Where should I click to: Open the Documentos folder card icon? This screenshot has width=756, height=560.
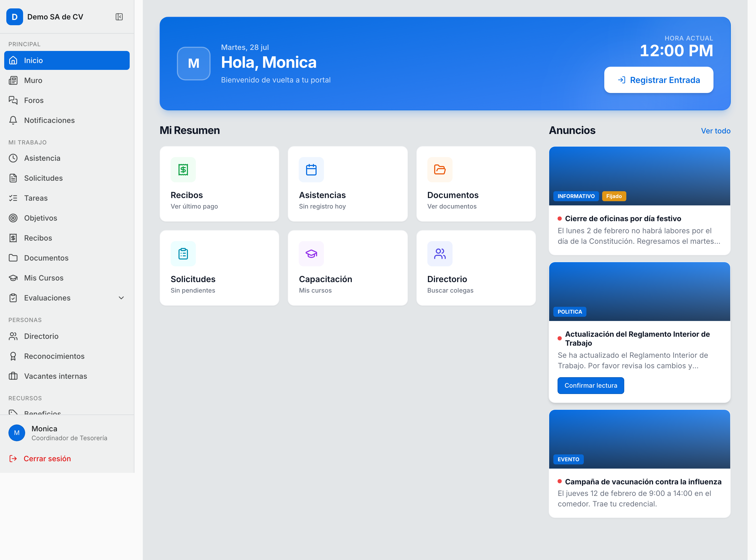440,169
